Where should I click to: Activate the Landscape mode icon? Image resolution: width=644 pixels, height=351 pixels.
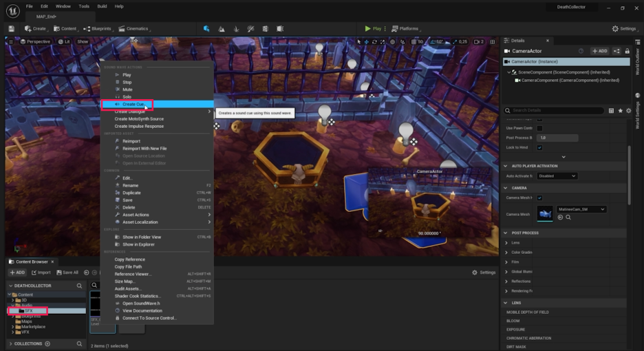[222, 29]
